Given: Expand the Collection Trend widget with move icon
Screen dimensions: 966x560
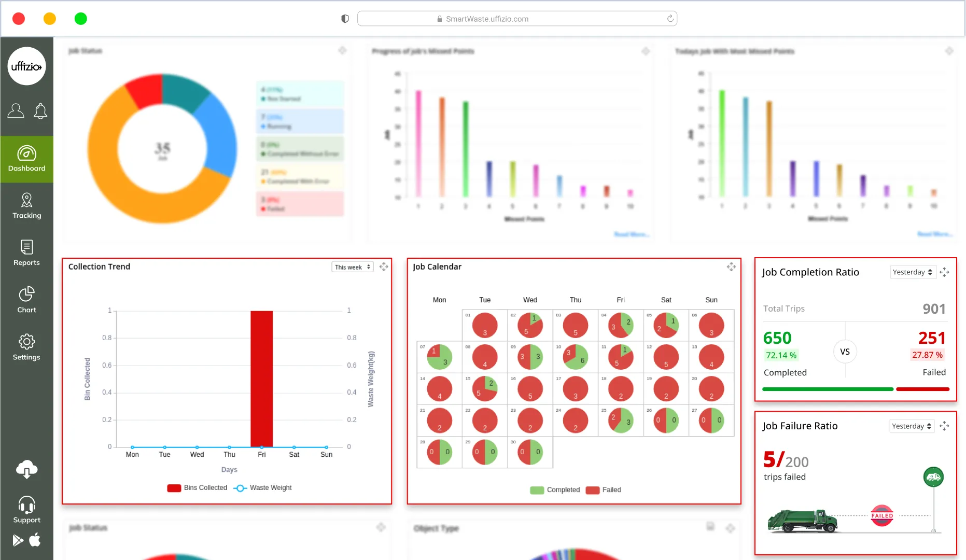Looking at the screenshot, I should tap(384, 267).
